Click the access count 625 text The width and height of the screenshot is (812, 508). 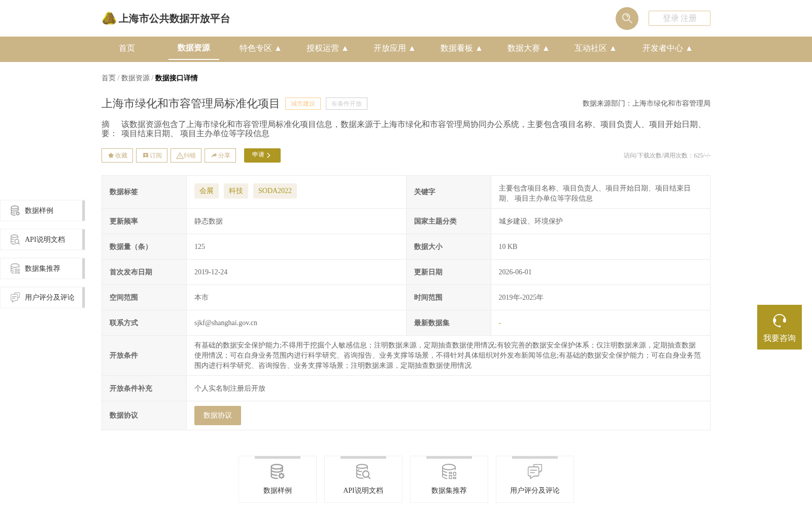(x=667, y=155)
